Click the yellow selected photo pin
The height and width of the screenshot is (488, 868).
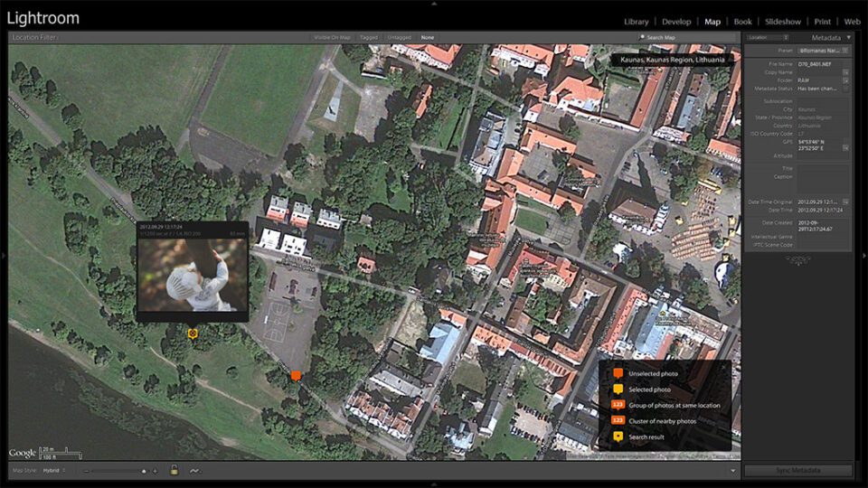click(x=192, y=333)
